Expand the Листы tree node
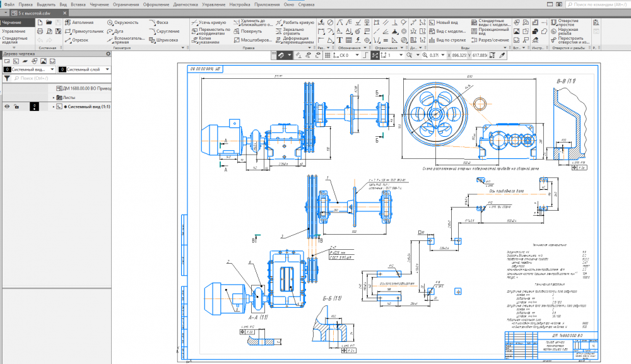This screenshot has width=631, height=364. (x=53, y=98)
